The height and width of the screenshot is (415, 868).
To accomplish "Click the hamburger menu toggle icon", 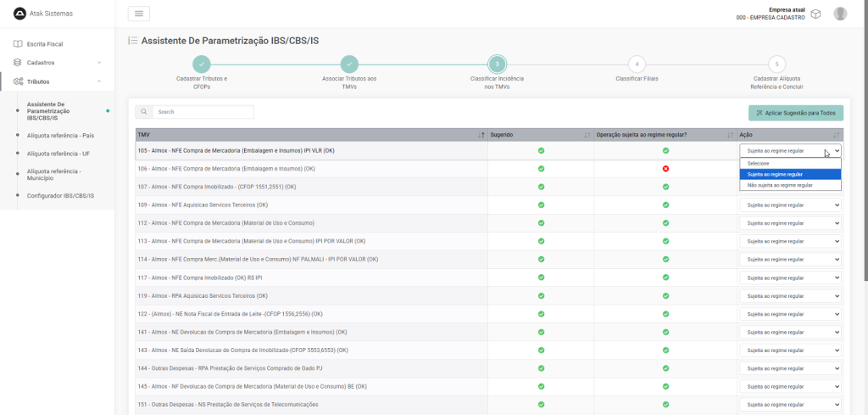I will click(138, 14).
